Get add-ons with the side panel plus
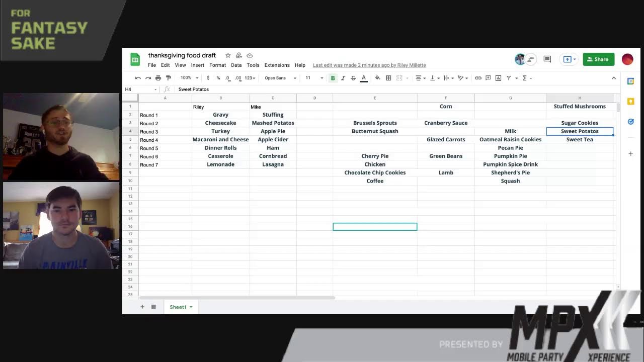The width and height of the screenshot is (644, 362). 630,153
